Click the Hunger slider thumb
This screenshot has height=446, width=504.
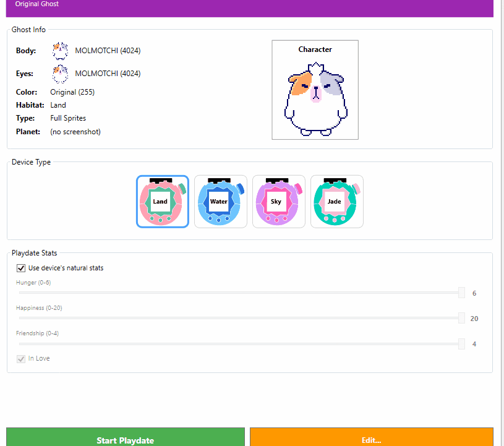[461, 293]
